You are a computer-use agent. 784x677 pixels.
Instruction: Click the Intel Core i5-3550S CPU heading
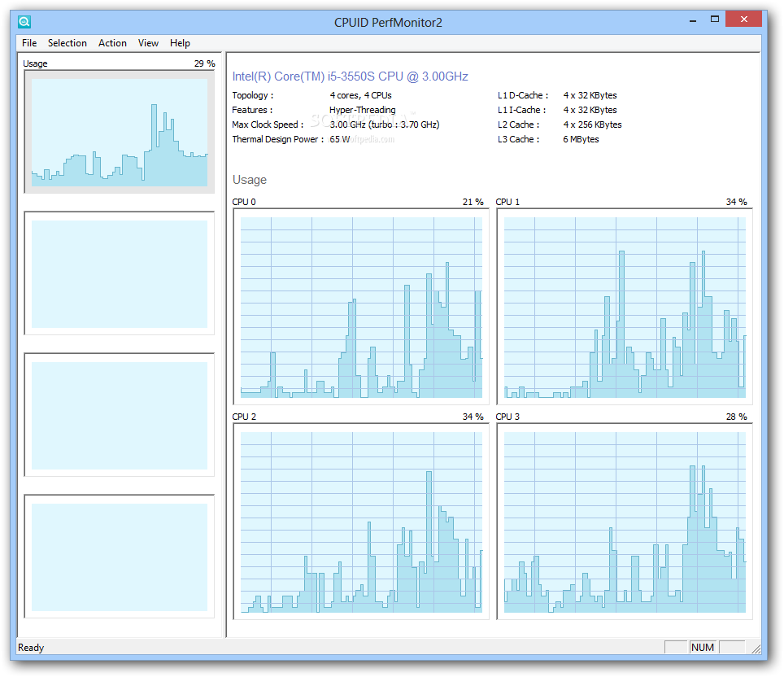(350, 76)
